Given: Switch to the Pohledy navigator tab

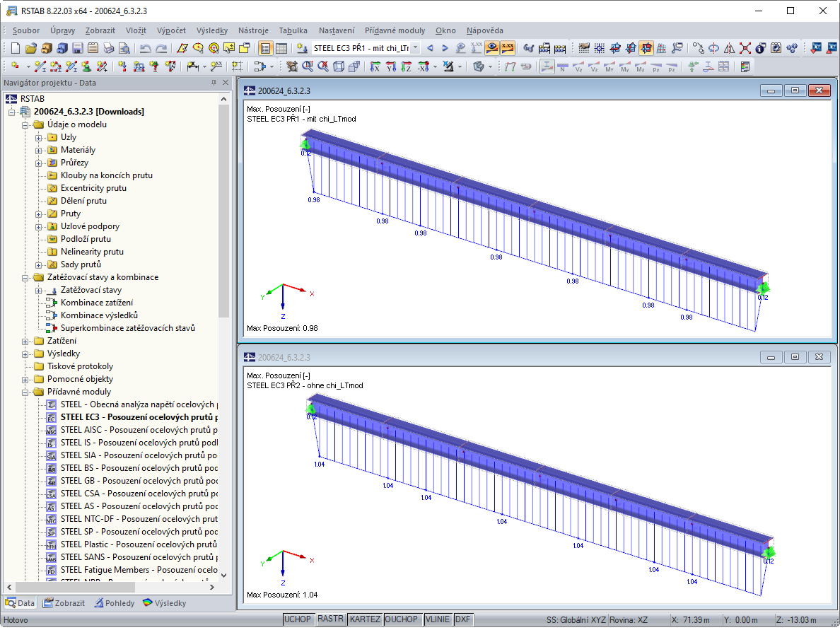Looking at the screenshot, I should pyautogui.click(x=115, y=603).
